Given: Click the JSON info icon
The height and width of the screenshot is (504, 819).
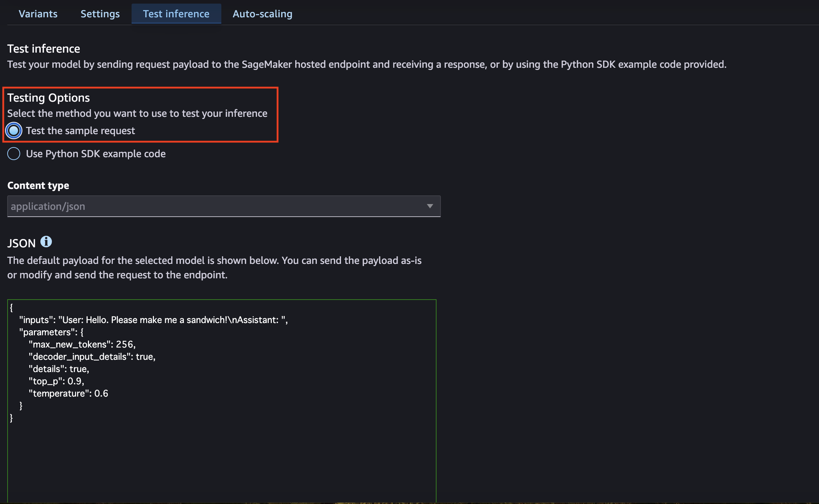Looking at the screenshot, I should point(46,242).
